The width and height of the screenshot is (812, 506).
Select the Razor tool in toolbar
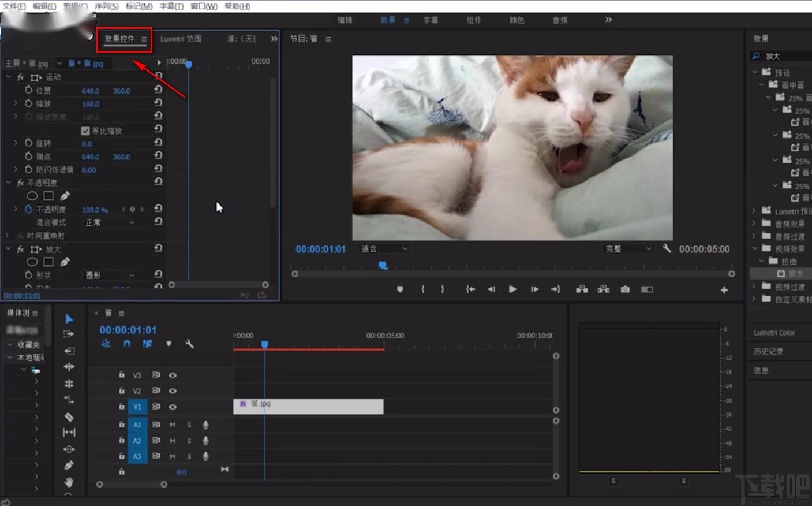69,416
